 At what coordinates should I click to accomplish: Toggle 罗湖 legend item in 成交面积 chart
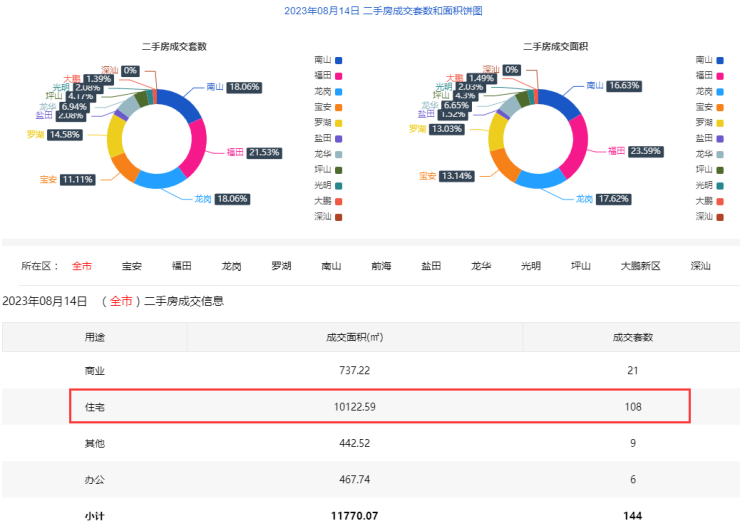click(x=708, y=122)
